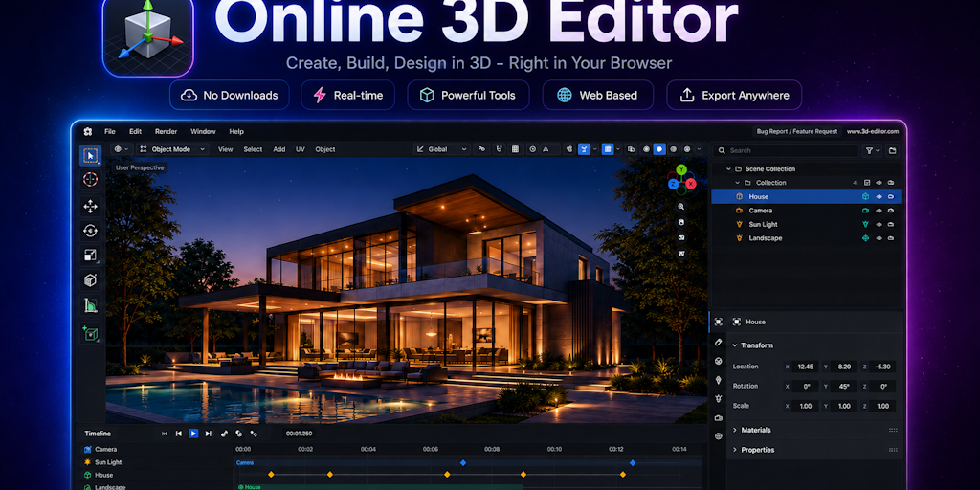The height and width of the screenshot is (490, 980).
Task: Expand the Materials section
Action: pyautogui.click(x=734, y=430)
